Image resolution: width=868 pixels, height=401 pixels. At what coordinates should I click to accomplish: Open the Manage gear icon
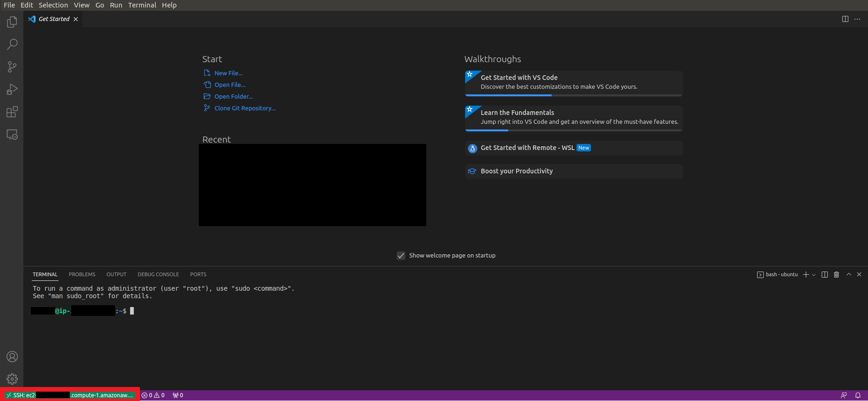click(x=12, y=379)
